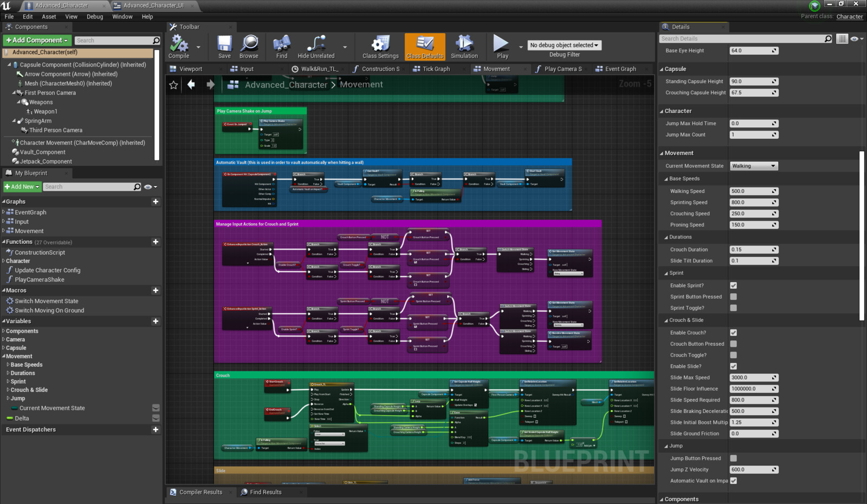
Task: Open Class Defaults
Action: pos(425,47)
